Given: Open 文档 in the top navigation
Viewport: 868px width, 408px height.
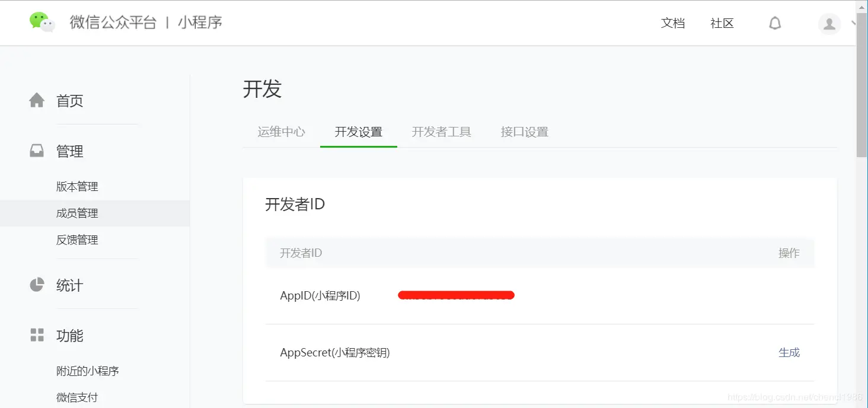Looking at the screenshot, I should tap(673, 23).
